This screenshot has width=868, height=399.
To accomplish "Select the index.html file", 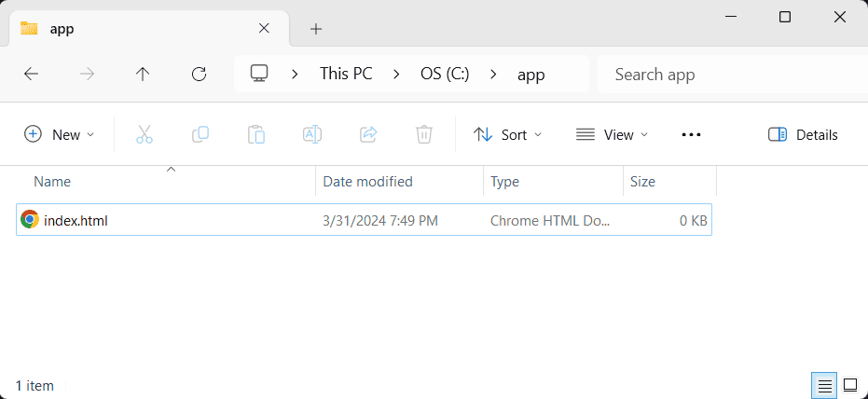I will (76, 220).
